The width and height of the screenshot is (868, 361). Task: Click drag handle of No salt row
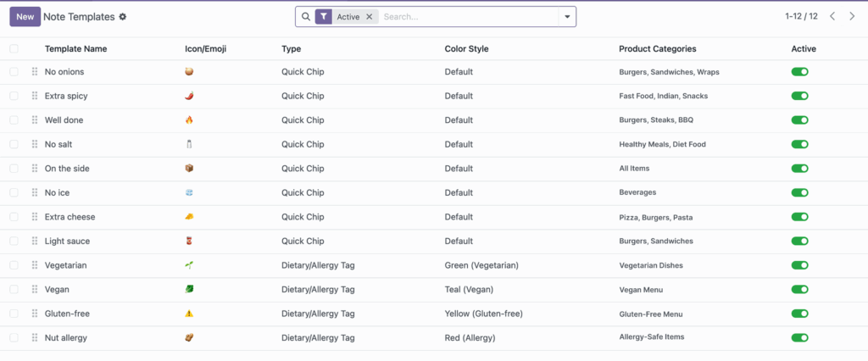(x=34, y=145)
